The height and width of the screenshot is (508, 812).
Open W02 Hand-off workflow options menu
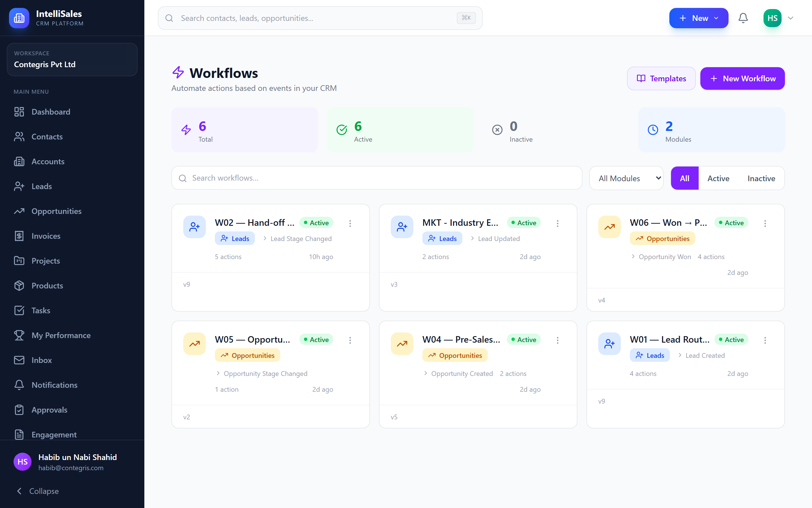pos(350,224)
